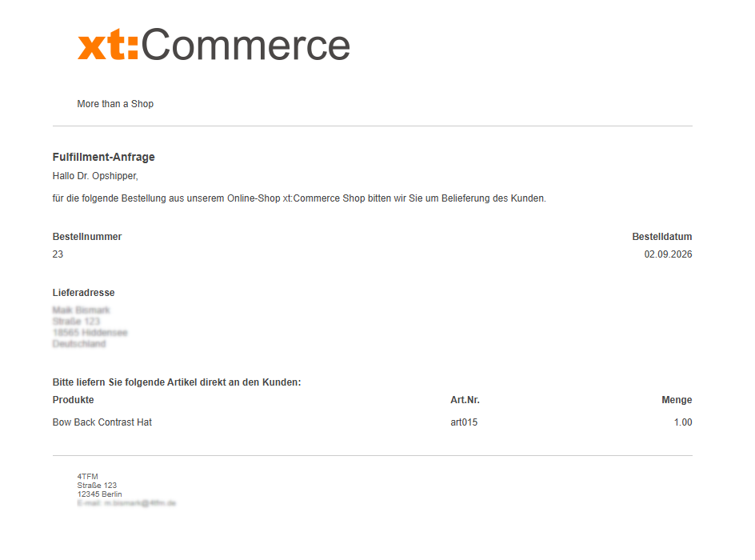Click the Bestellnummer label
755x560 pixels.
point(87,237)
